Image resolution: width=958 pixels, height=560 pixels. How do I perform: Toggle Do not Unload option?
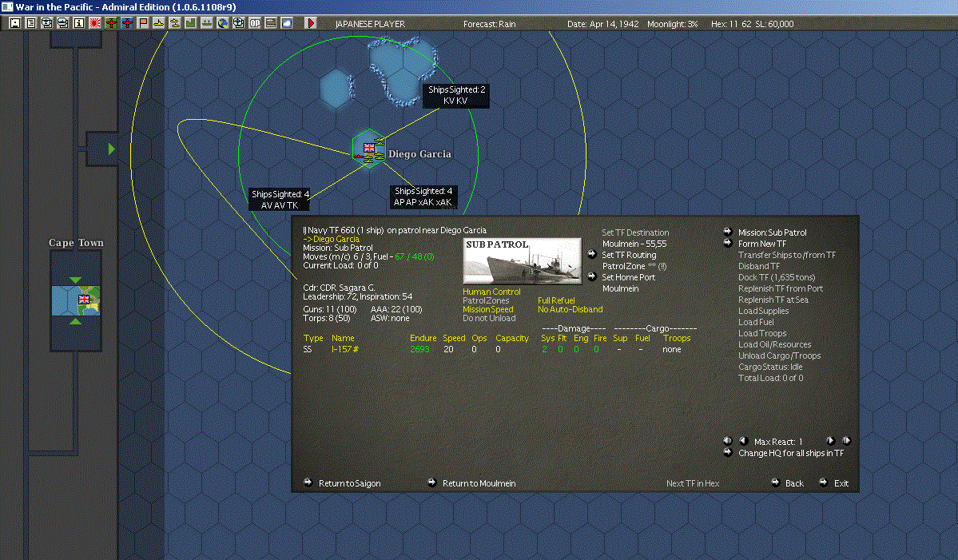(x=489, y=318)
